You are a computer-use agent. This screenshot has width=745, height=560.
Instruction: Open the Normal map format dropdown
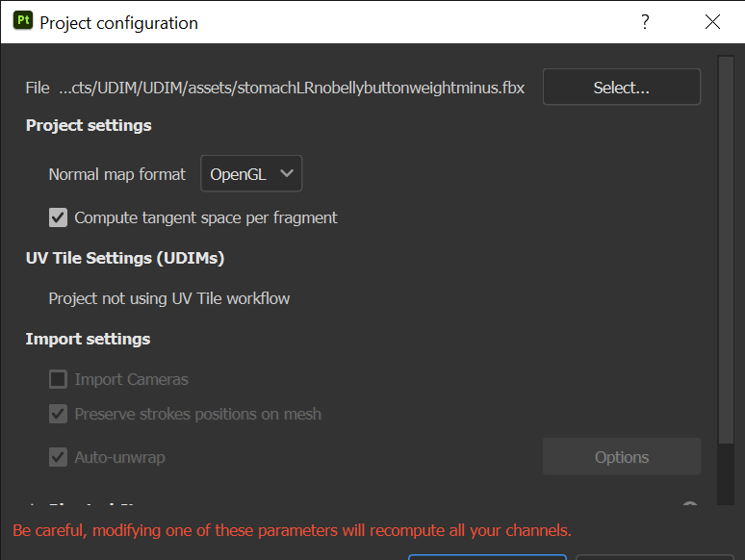tap(251, 174)
